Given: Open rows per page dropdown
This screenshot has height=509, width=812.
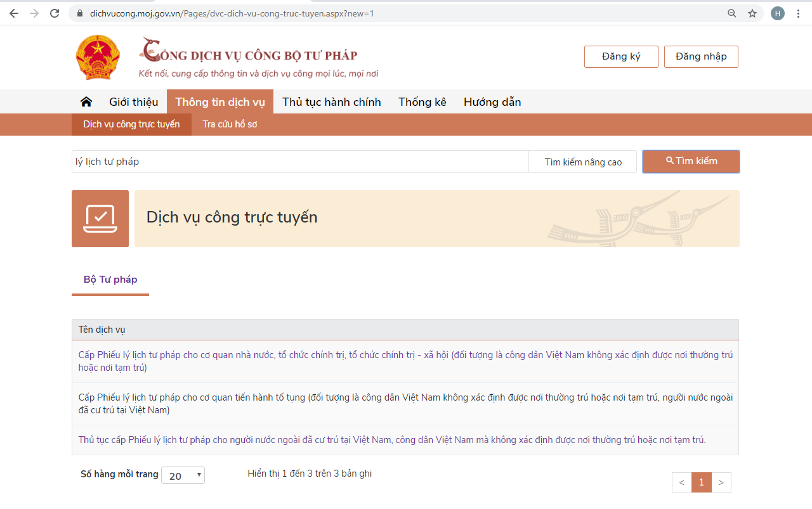Looking at the screenshot, I should click(183, 475).
